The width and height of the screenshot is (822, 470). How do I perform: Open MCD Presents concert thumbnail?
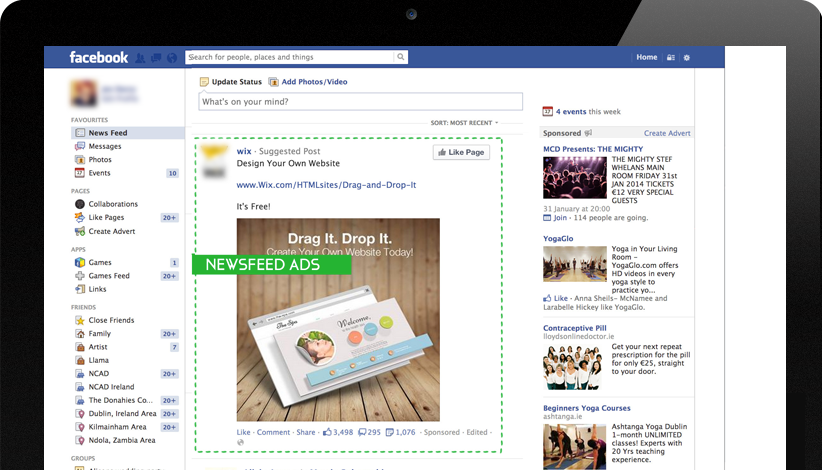pos(575,178)
